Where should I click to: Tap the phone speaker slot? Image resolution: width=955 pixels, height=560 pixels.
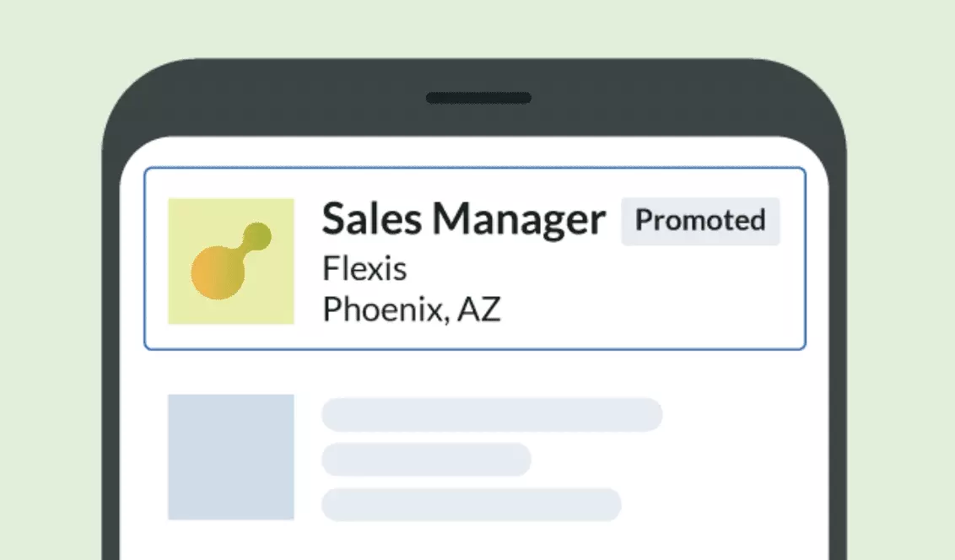[x=478, y=99]
